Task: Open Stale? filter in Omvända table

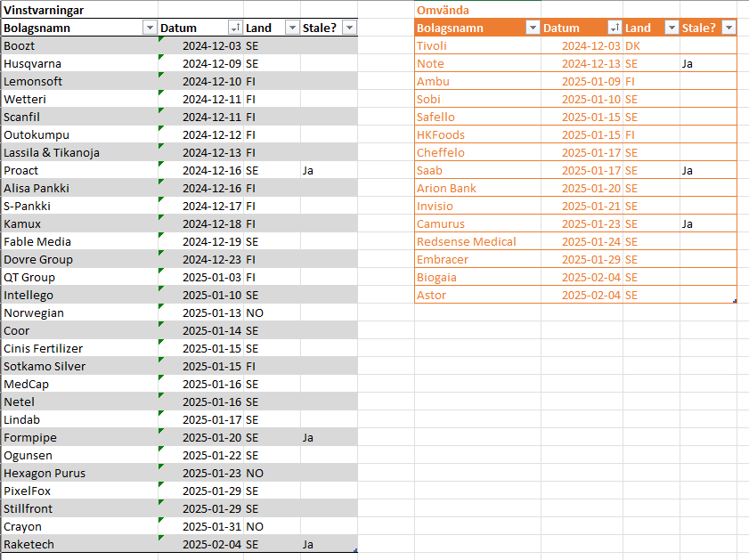Action: pyautogui.click(x=729, y=28)
